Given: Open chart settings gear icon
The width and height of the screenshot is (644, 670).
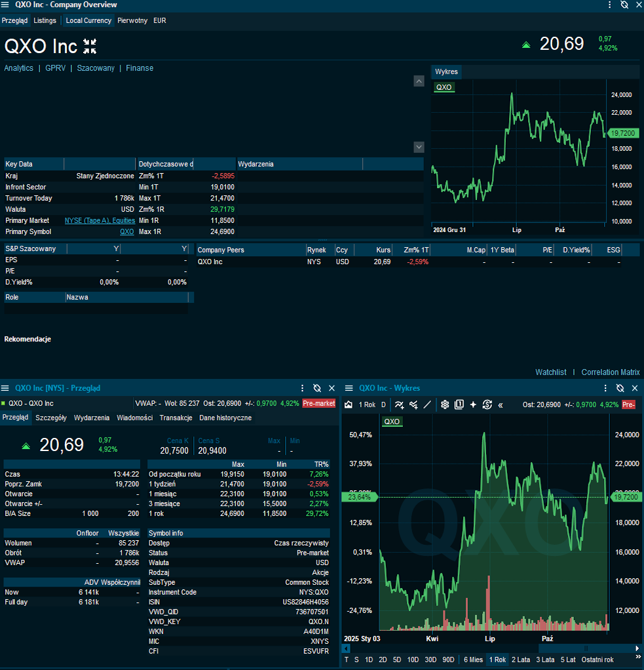Looking at the screenshot, I should 445,404.
